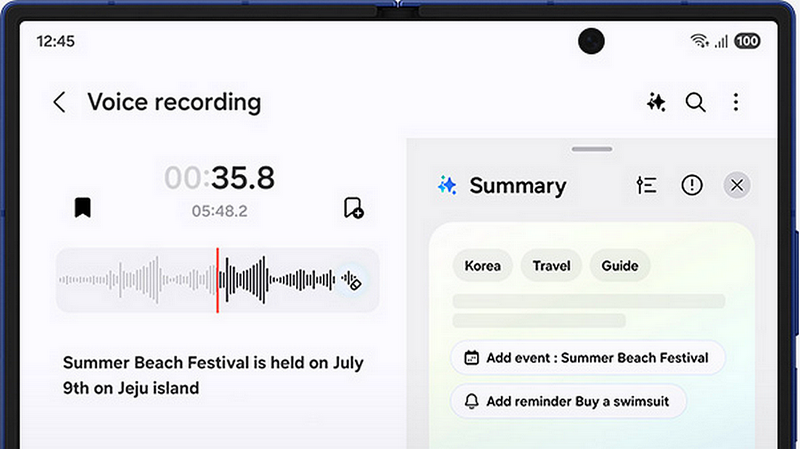
Task: Open the summary list format icon
Action: [x=647, y=185]
